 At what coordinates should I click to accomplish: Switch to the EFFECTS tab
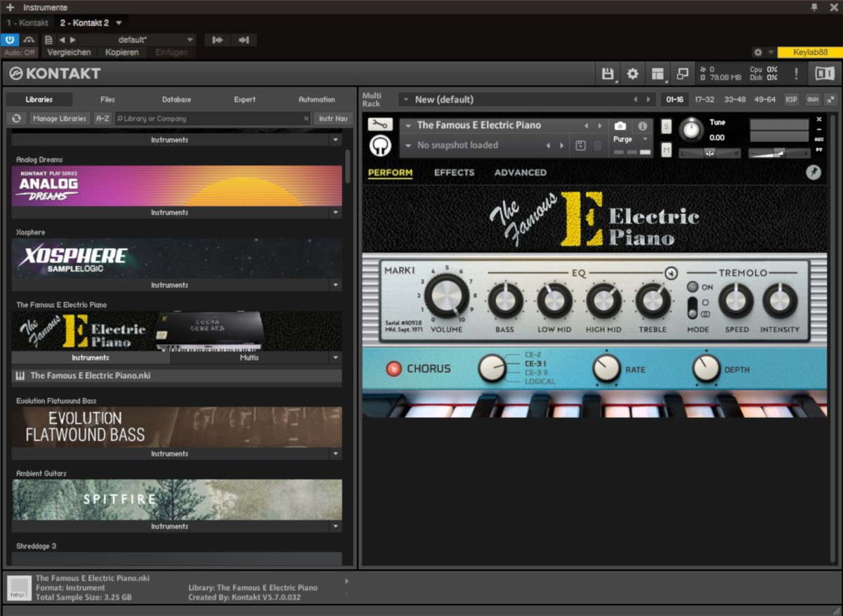(x=454, y=172)
